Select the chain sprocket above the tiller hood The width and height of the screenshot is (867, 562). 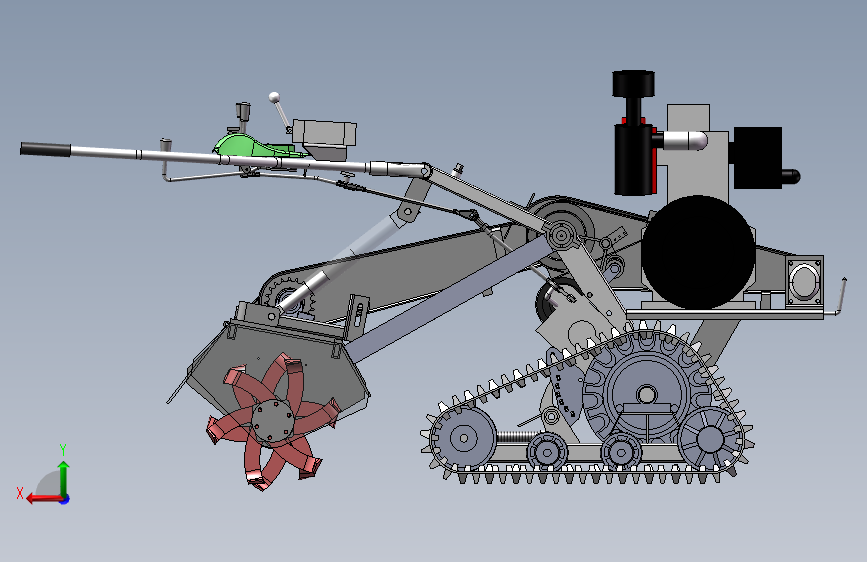click(287, 299)
